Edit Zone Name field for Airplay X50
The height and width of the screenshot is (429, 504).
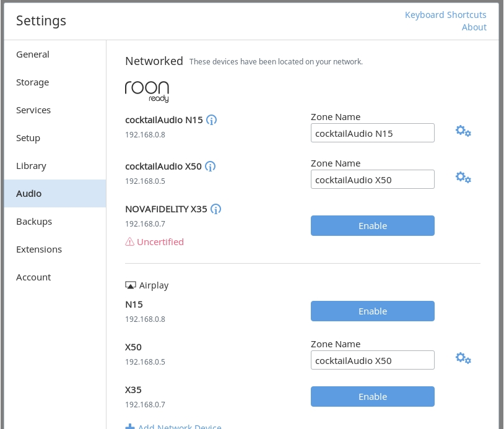[x=373, y=360]
